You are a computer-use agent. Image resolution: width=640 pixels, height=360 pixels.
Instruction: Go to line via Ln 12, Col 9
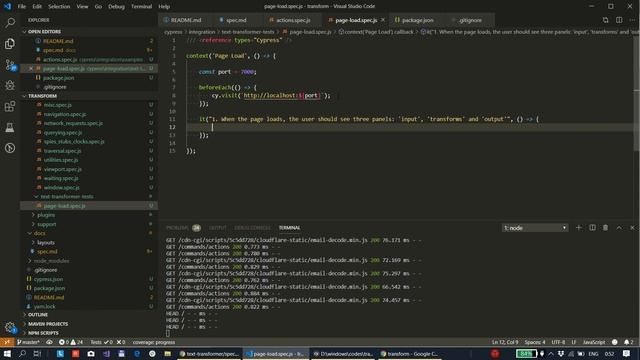point(505,342)
